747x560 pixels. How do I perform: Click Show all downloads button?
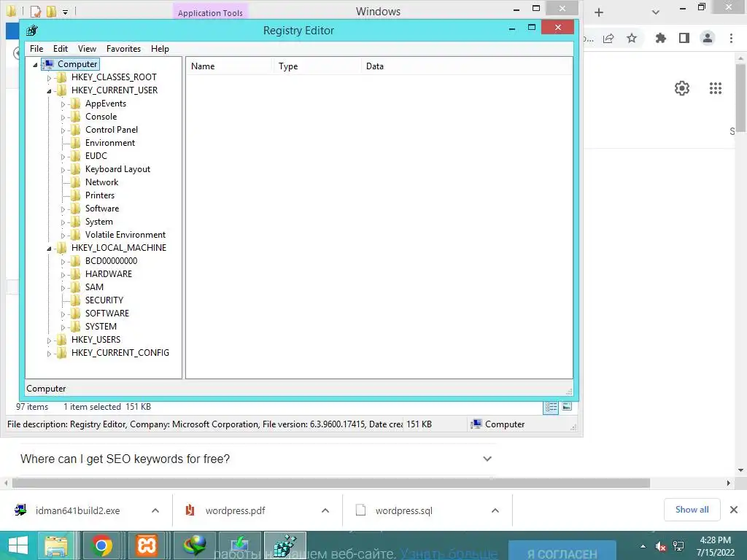tap(692, 510)
